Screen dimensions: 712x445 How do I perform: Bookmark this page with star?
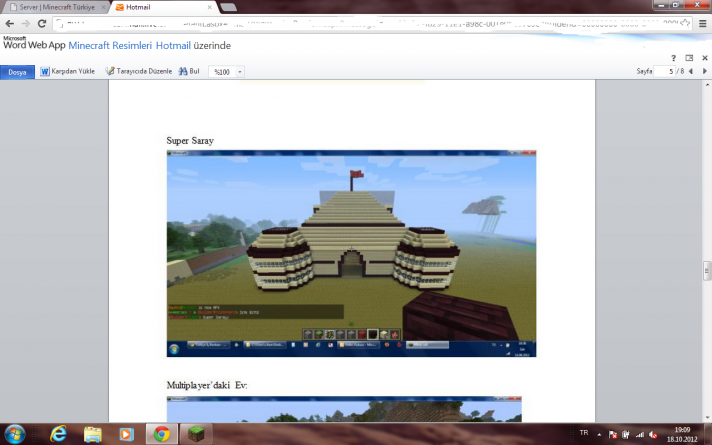coord(685,24)
